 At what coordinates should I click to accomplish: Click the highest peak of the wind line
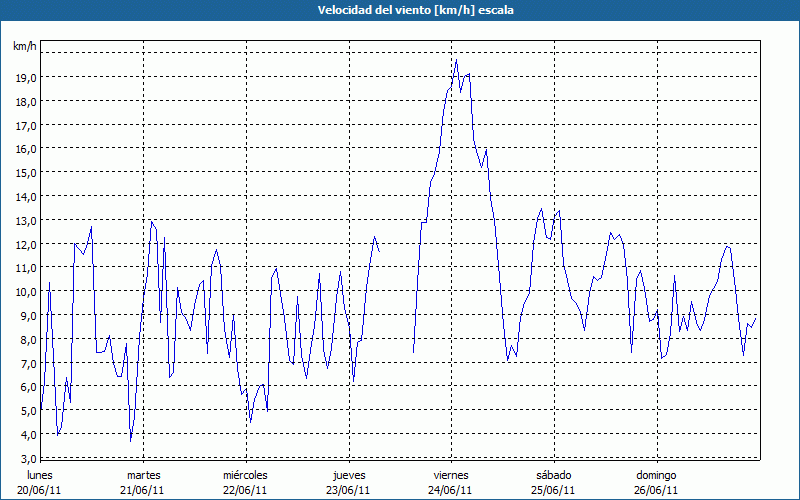457,60
